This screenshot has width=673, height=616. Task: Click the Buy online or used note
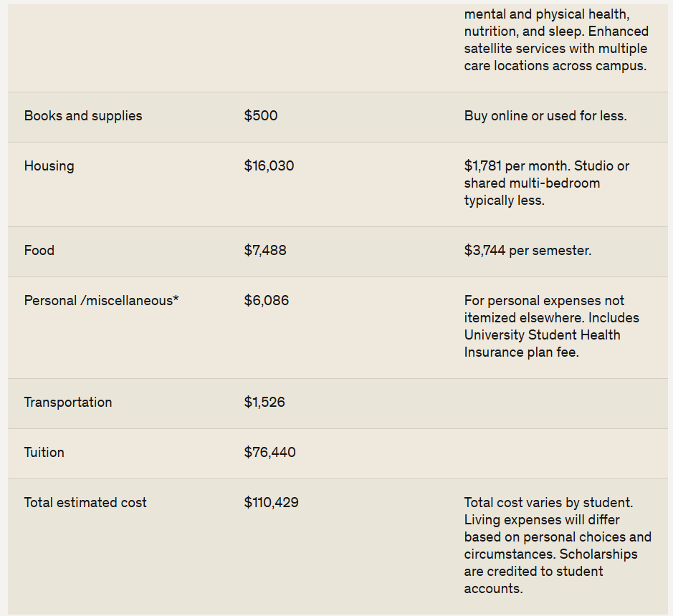tap(545, 116)
